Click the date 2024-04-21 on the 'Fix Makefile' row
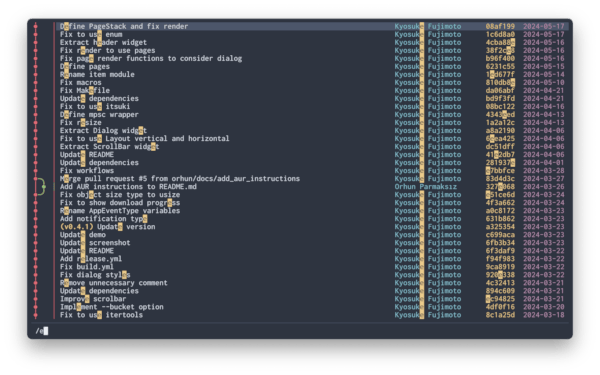The width and height of the screenshot is (600, 375). [x=544, y=91]
